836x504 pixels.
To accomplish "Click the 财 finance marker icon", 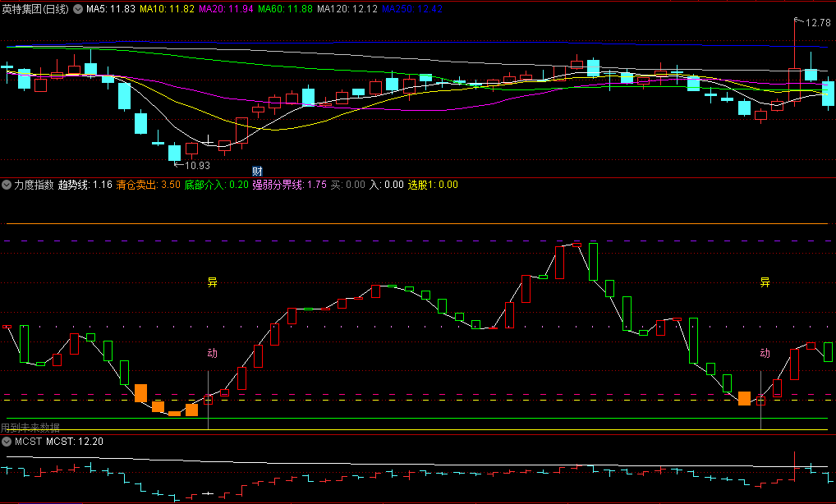I will point(258,171).
